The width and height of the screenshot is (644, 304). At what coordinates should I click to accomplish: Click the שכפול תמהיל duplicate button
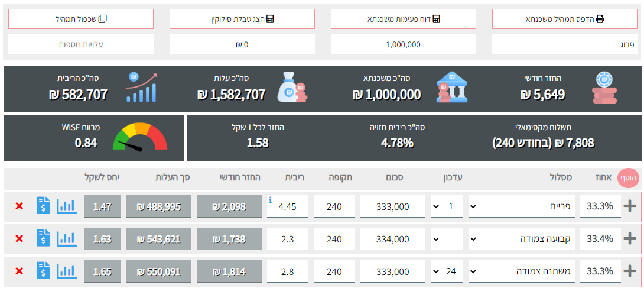pos(81,19)
